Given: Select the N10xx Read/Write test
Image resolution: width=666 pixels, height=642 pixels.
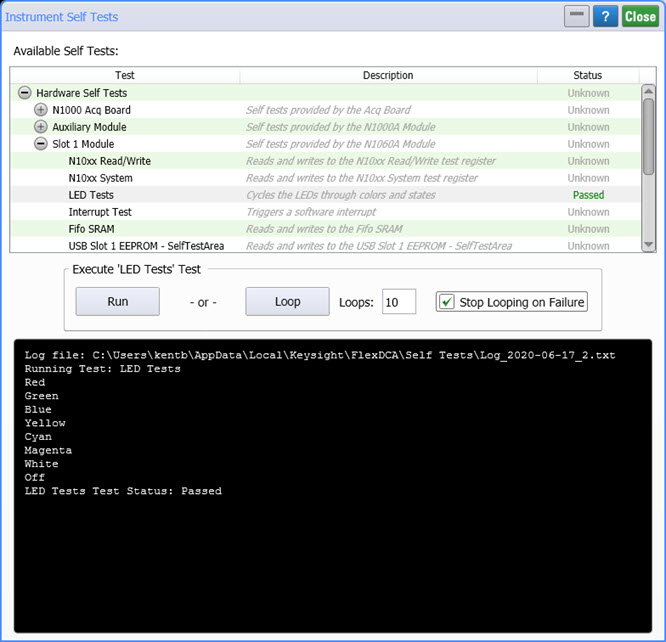Looking at the screenshot, I should point(109,161).
